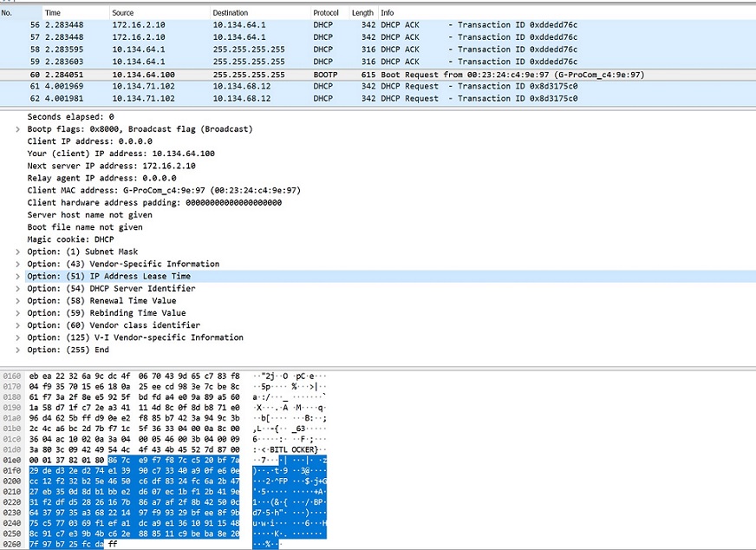Expand Option (43) Vendor-Specific Information
This screenshot has width=756, height=550.
17,264
